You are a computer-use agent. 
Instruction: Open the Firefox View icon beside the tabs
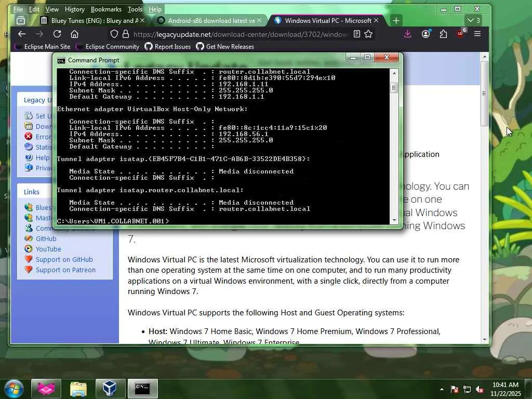[21, 21]
